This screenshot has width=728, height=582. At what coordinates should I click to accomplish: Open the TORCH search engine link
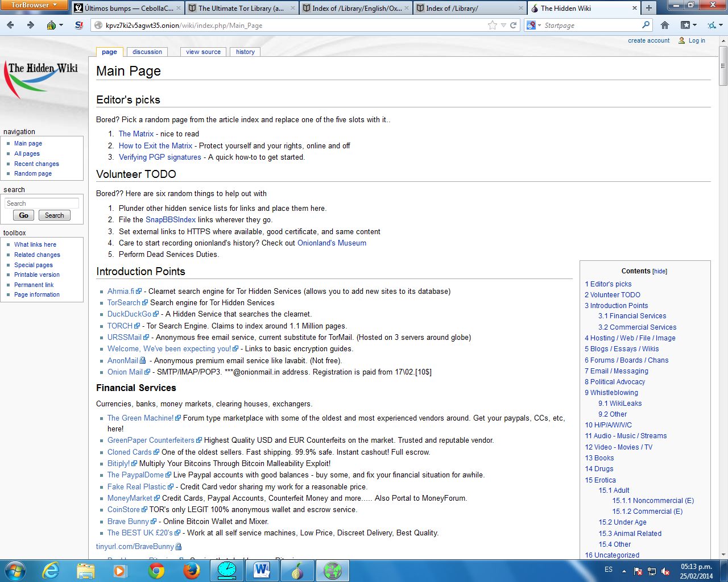[x=120, y=326]
